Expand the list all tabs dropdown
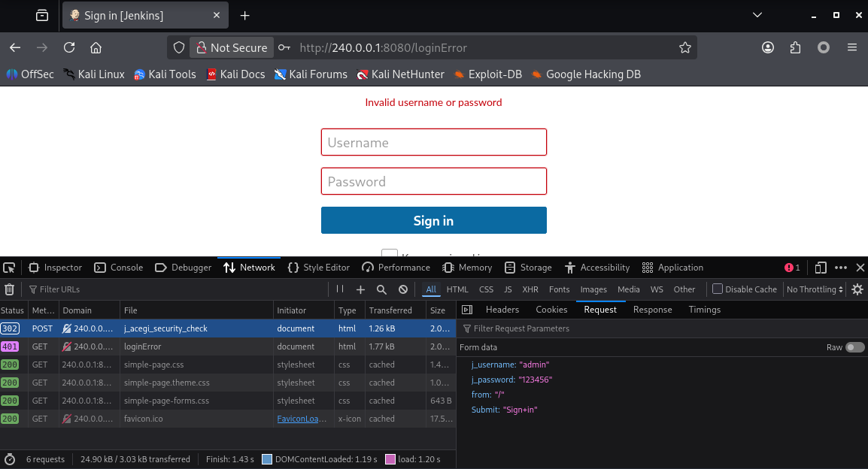The image size is (868, 469). (757, 15)
